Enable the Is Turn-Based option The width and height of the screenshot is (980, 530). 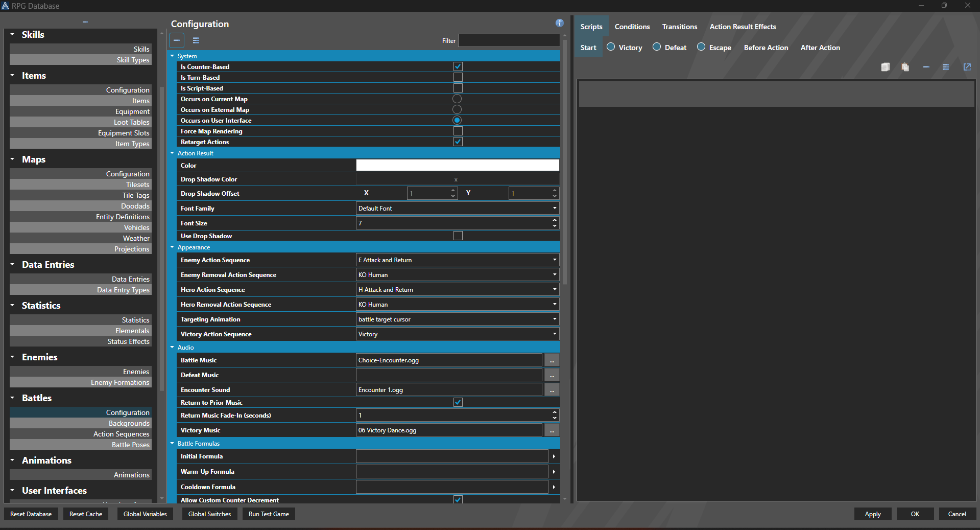click(x=457, y=77)
